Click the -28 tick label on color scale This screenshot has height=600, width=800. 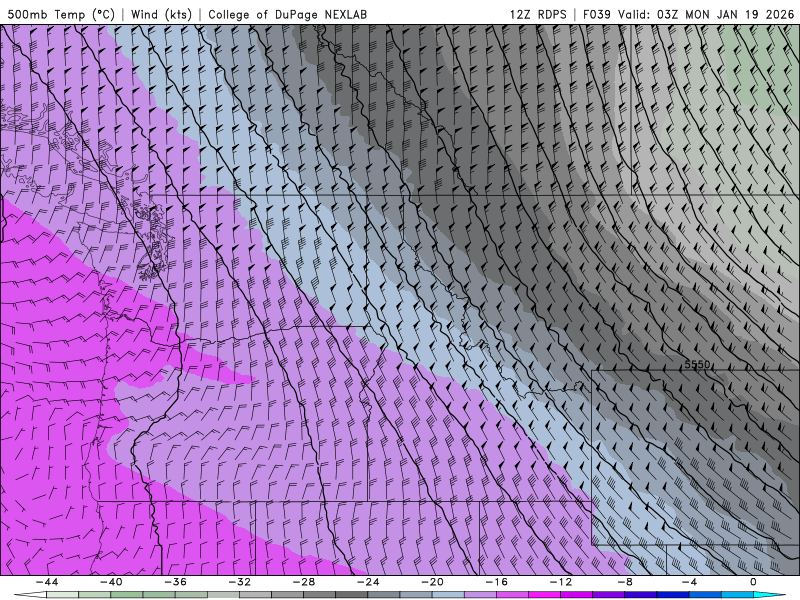pyautogui.click(x=304, y=582)
